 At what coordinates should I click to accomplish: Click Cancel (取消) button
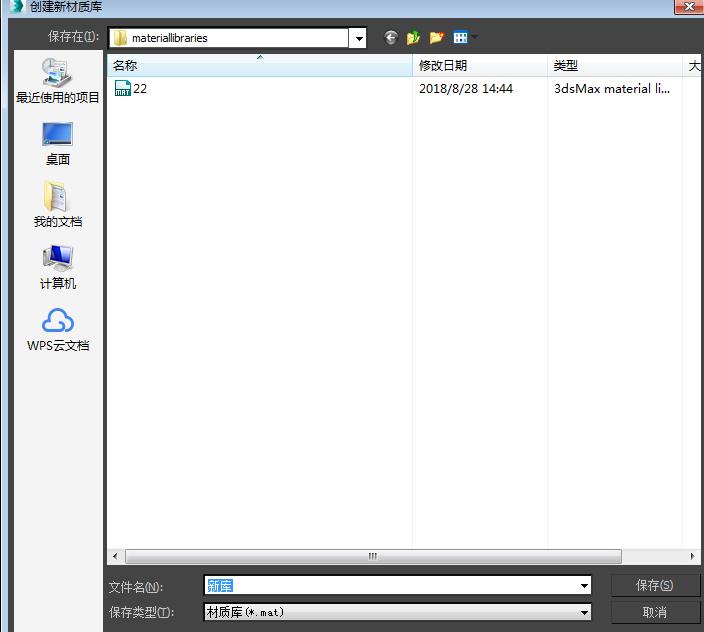point(655,612)
